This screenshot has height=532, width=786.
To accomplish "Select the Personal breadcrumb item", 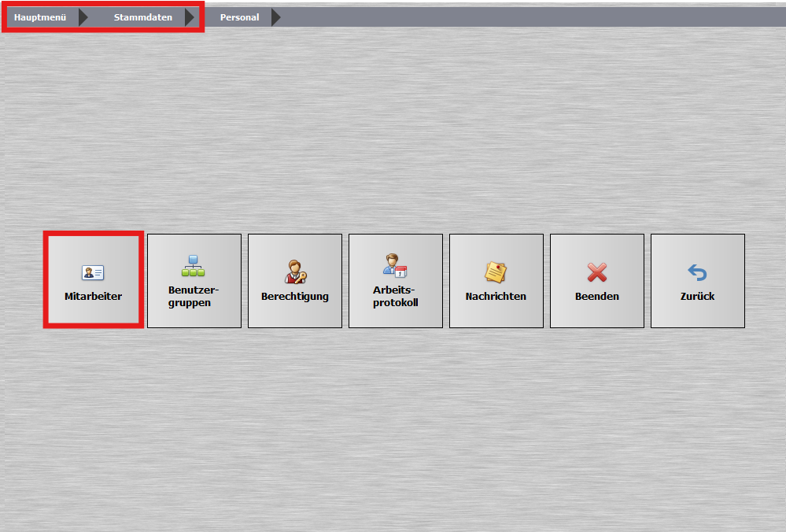I will click(x=239, y=17).
